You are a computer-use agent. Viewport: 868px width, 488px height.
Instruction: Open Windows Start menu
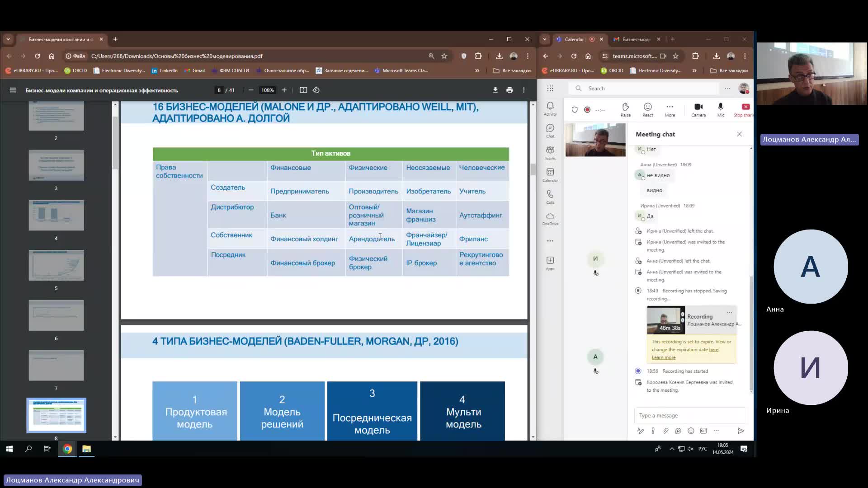(x=9, y=449)
